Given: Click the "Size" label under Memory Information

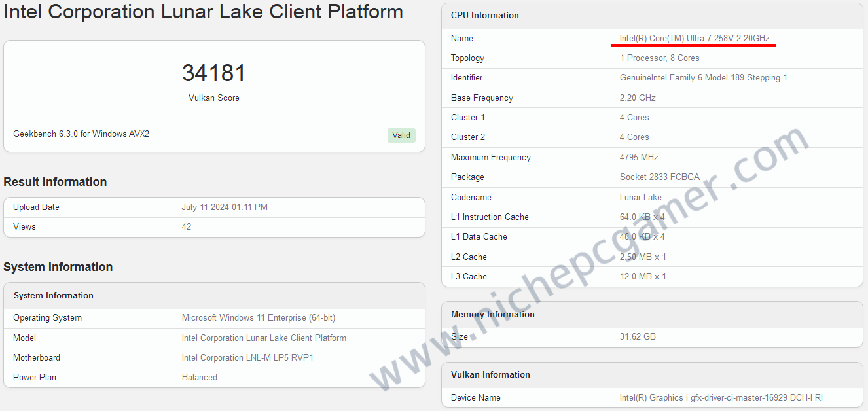Looking at the screenshot, I should coord(460,337).
